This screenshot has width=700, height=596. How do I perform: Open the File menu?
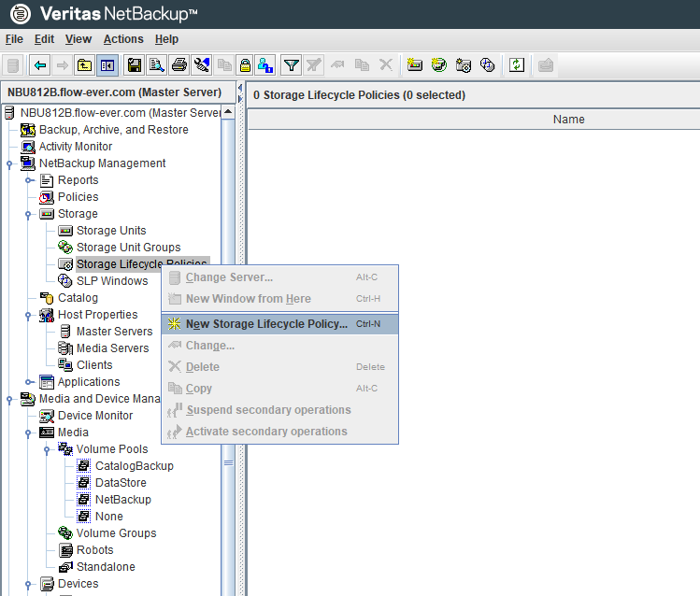[x=14, y=39]
